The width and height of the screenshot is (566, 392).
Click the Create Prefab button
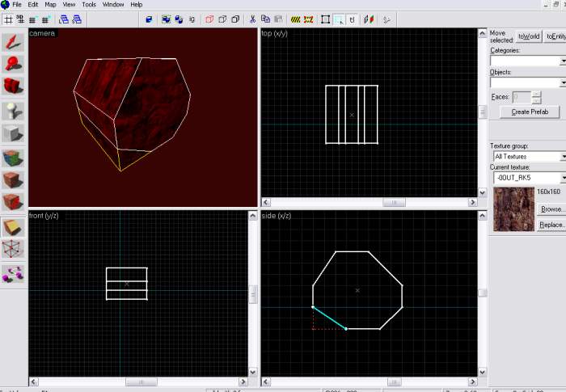(x=531, y=112)
